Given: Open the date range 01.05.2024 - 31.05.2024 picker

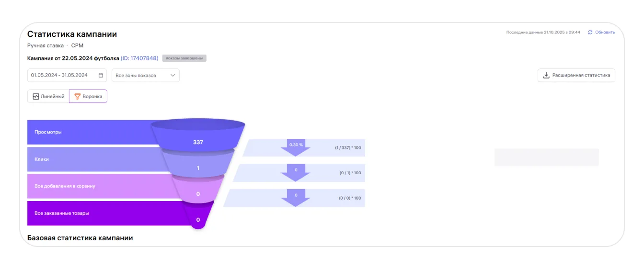Looking at the screenshot, I should click(x=59, y=75).
